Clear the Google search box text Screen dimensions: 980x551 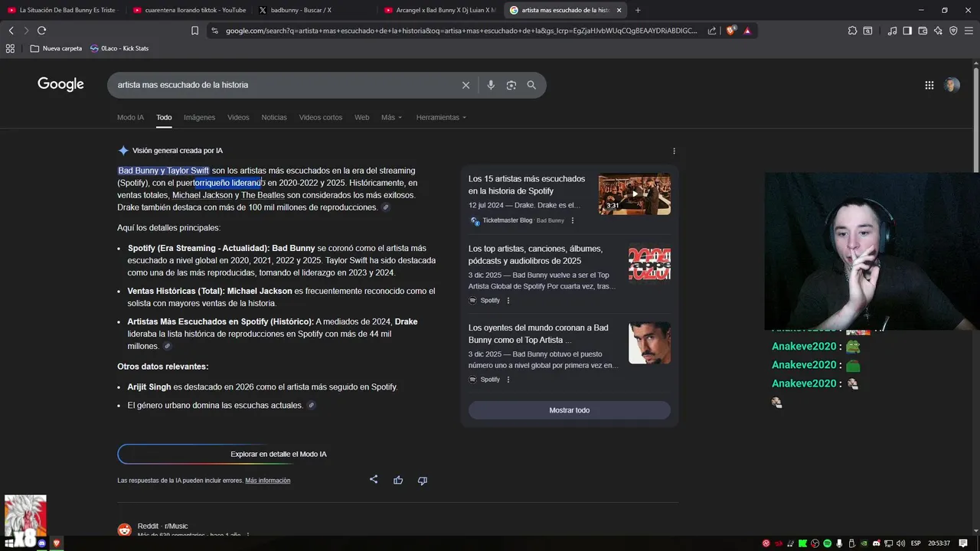coord(465,85)
